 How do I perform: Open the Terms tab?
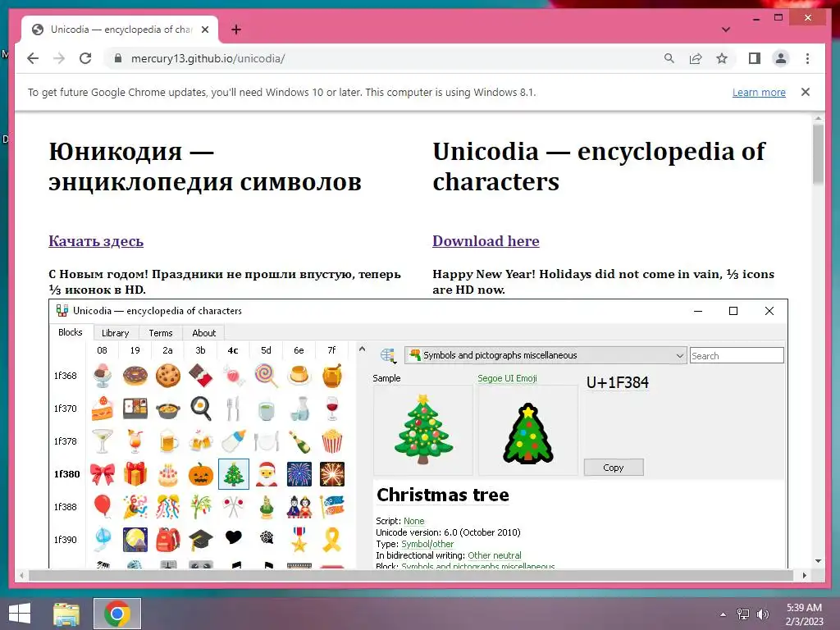(161, 333)
